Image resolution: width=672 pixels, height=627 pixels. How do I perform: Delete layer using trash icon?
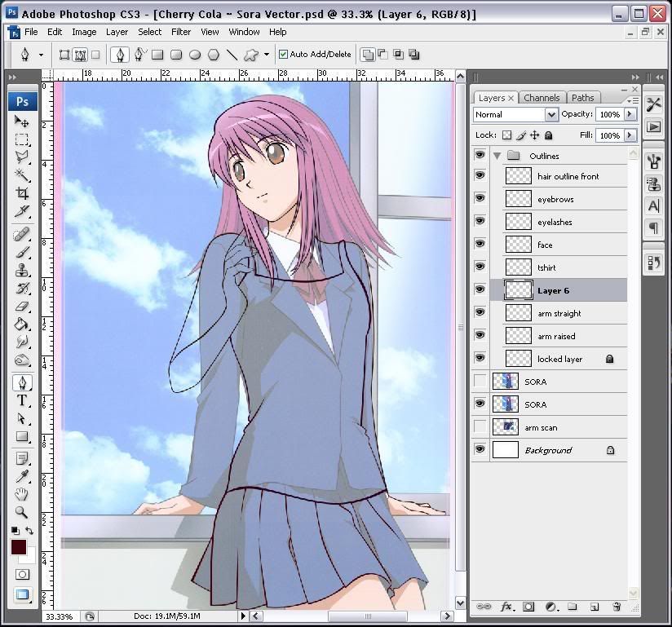617,607
